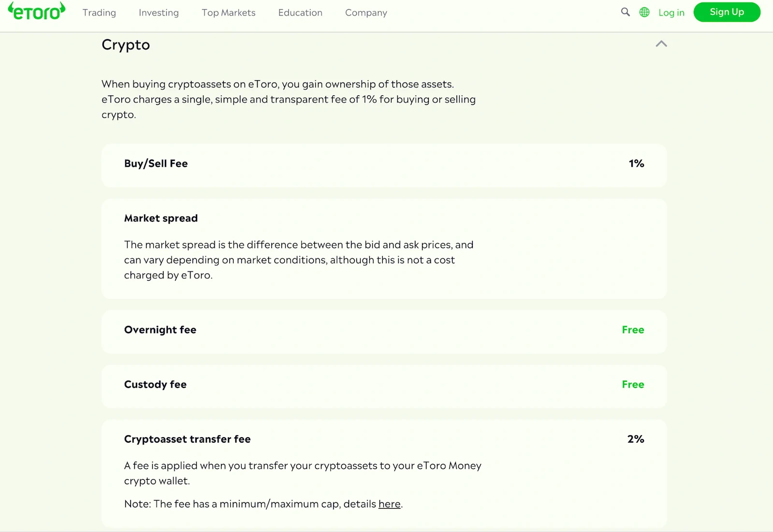Open the Top Markets menu

(x=228, y=13)
